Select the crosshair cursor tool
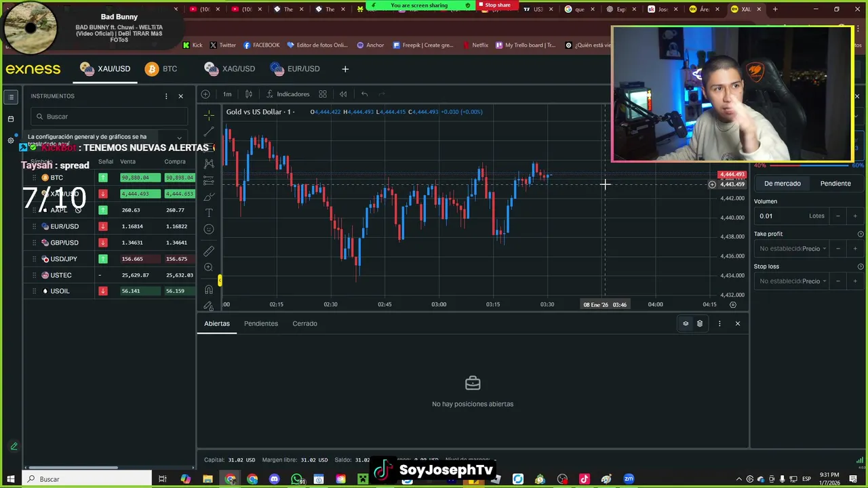This screenshot has height=488, width=868. point(209,115)
